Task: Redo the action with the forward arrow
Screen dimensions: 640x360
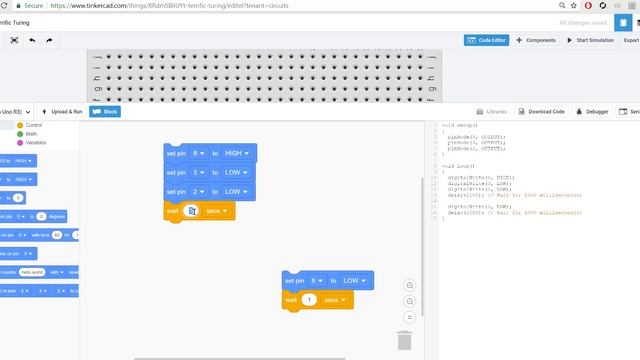Action: pos(49,40)
